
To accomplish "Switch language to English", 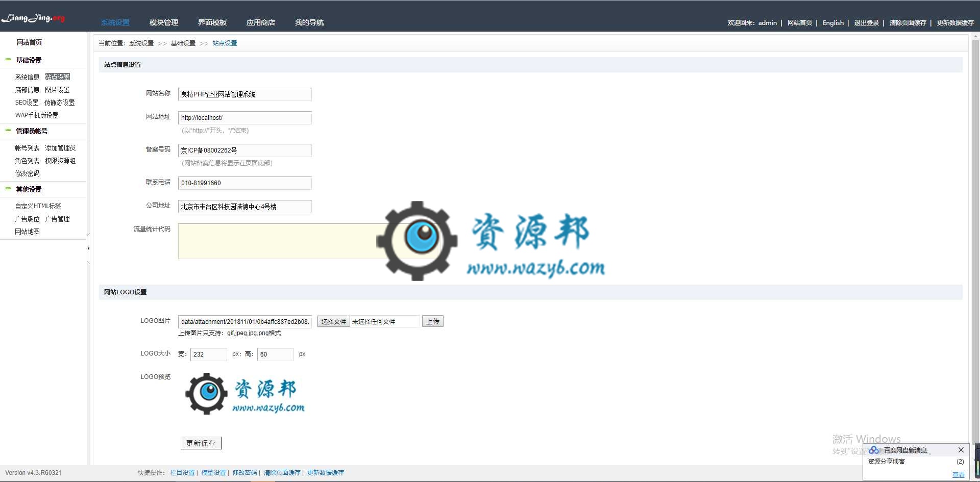I will click(x=833, y=22).
